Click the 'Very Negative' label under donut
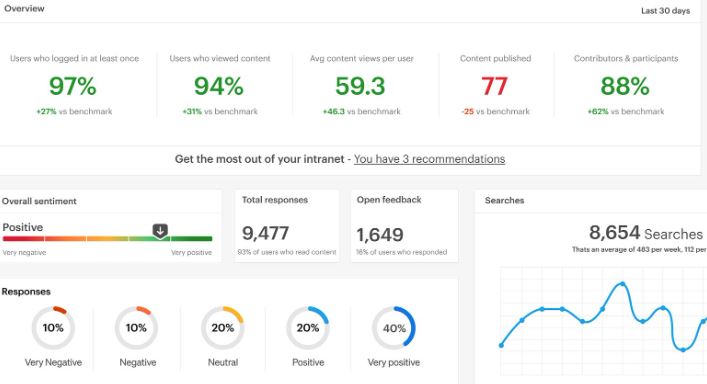This screenshot has height=384, width=707. tap(53, 362)
